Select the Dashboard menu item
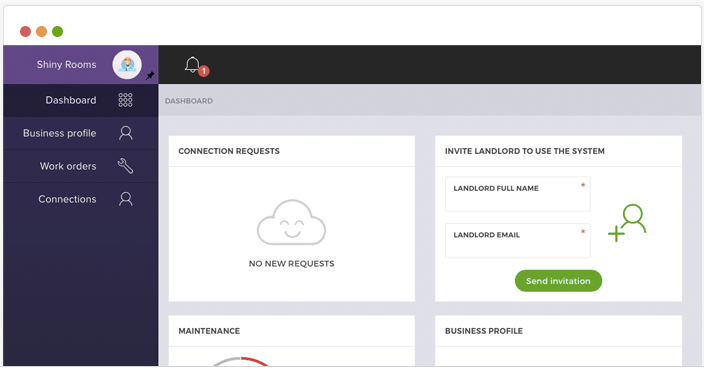Viewport: 704px width, 374px height. tap(81, 101)
